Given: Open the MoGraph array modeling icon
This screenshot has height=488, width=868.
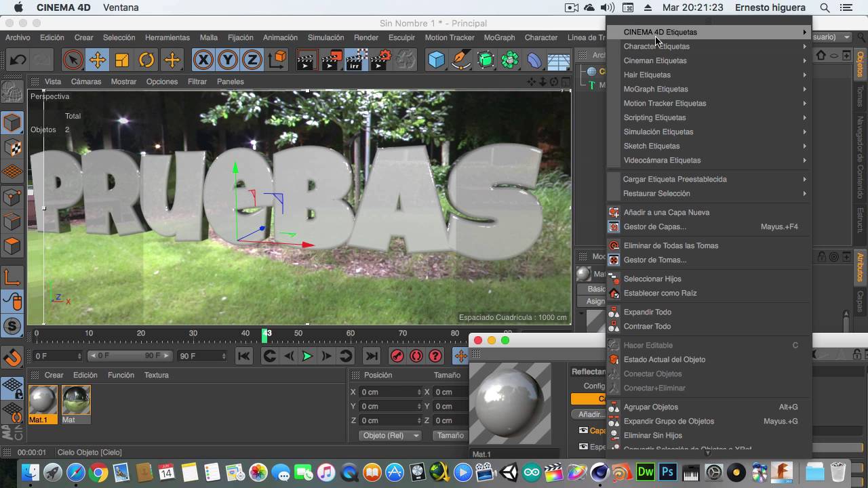Looking at the screenshot, I should [510, 60].
